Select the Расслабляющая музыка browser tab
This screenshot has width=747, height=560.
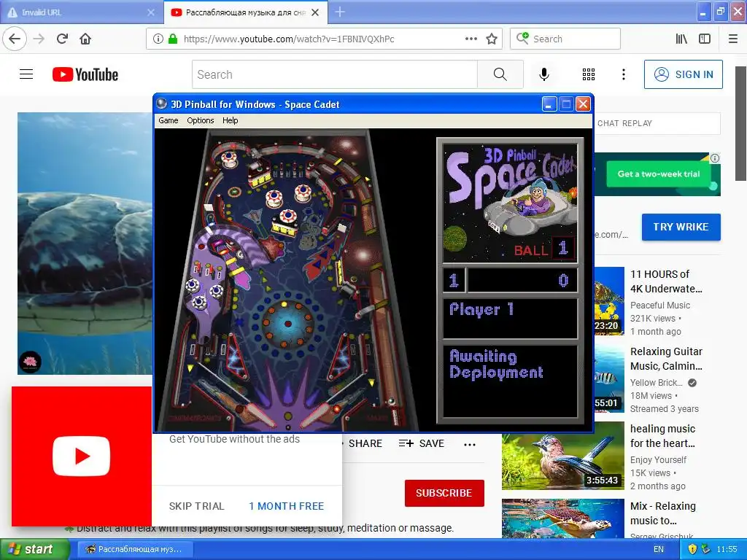point(245,12)
